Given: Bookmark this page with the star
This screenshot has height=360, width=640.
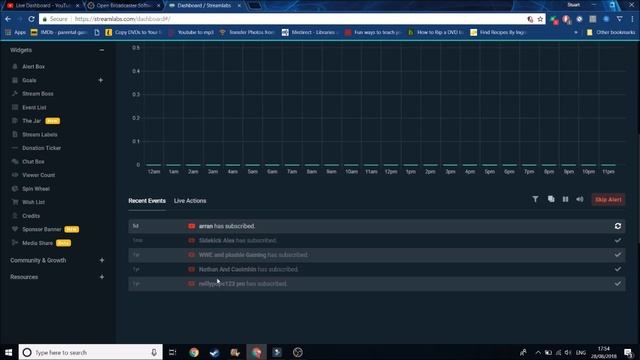Looking at the screenshot, I should tap(540, 19).
